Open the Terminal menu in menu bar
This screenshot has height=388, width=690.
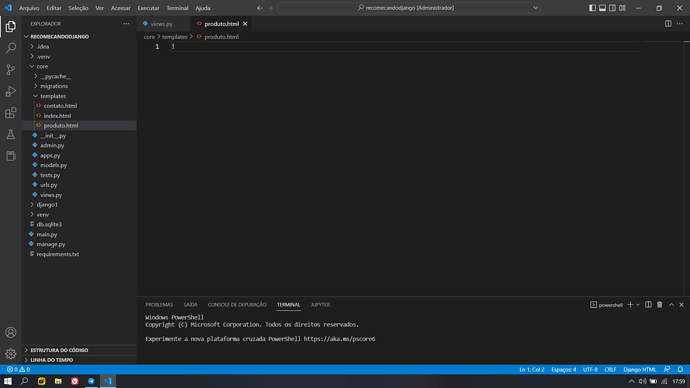[x=177, y=8]
